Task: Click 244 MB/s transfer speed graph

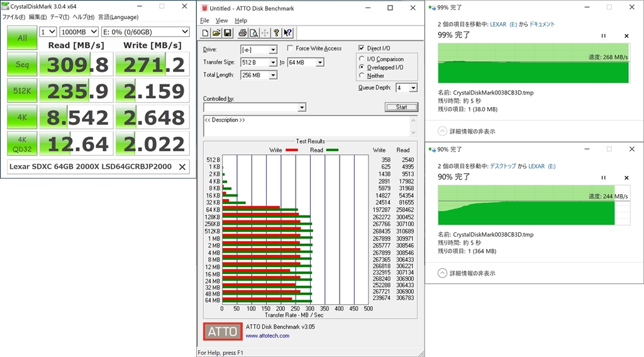Action: [533, 205]
